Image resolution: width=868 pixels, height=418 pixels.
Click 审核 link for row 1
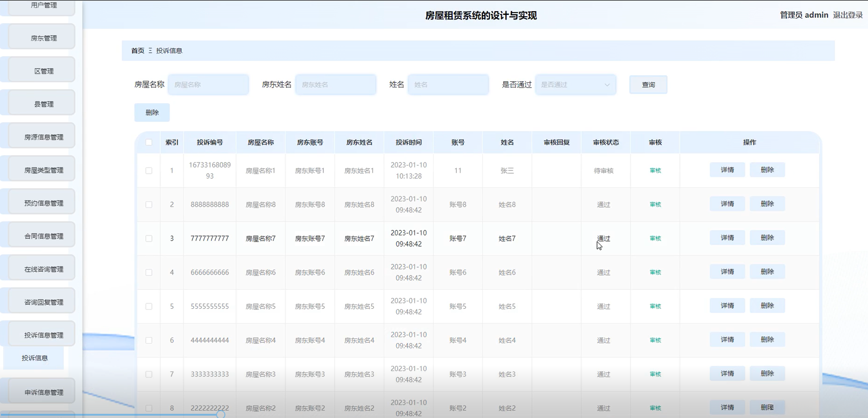(x=655, y=170)
